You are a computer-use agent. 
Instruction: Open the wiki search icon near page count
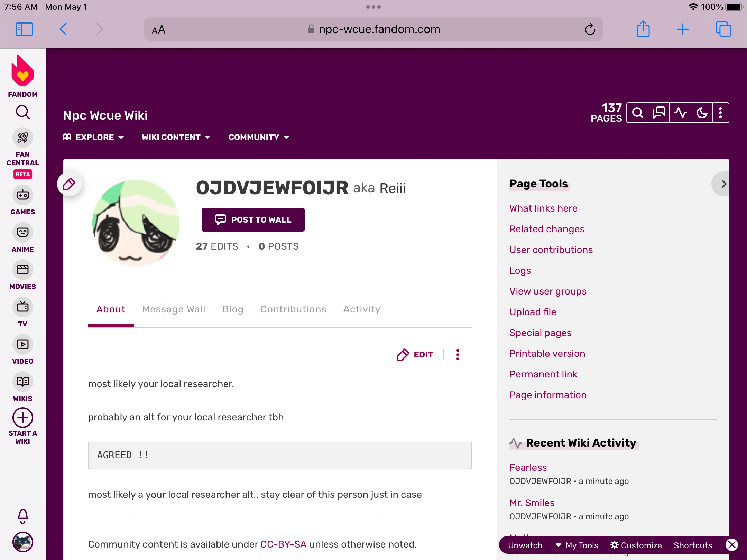click(x=637, y=113)
